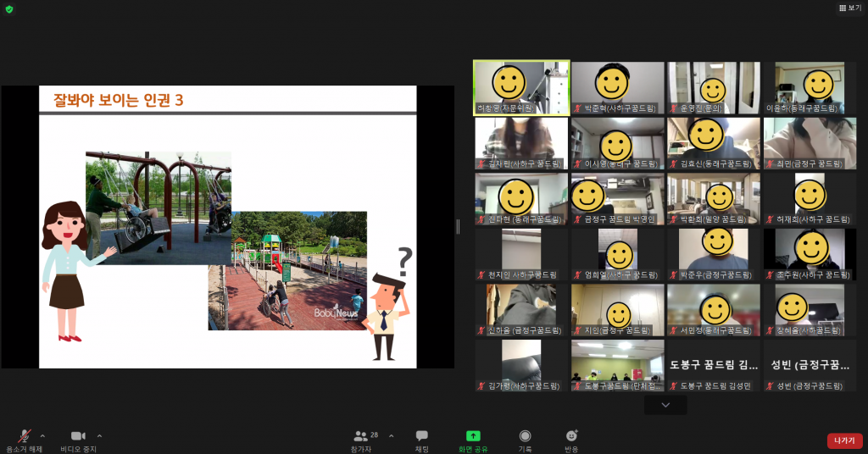Open reactions (반응) emoji menu
The width and height of the screenshot is (868, 454).
pyautogui.click(x=571, y=436)
